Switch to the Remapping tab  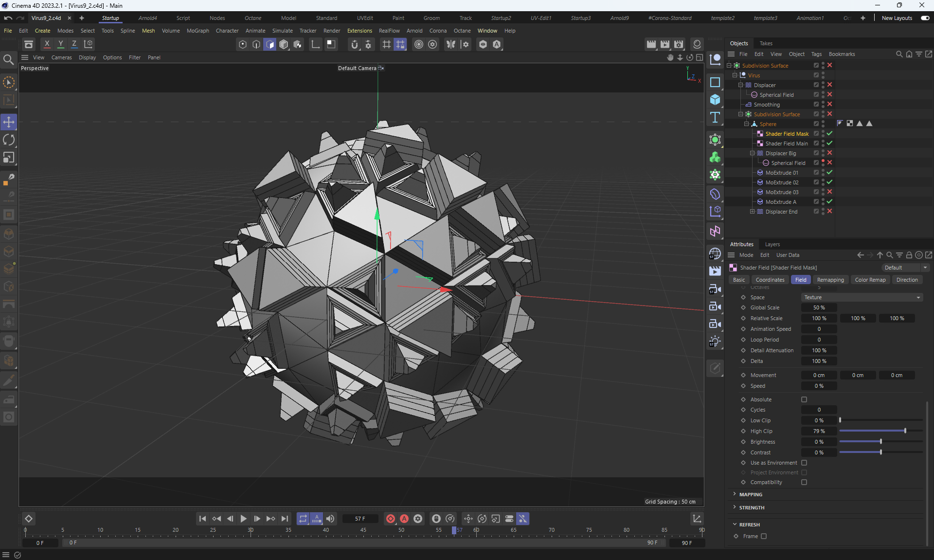[830, 280]
